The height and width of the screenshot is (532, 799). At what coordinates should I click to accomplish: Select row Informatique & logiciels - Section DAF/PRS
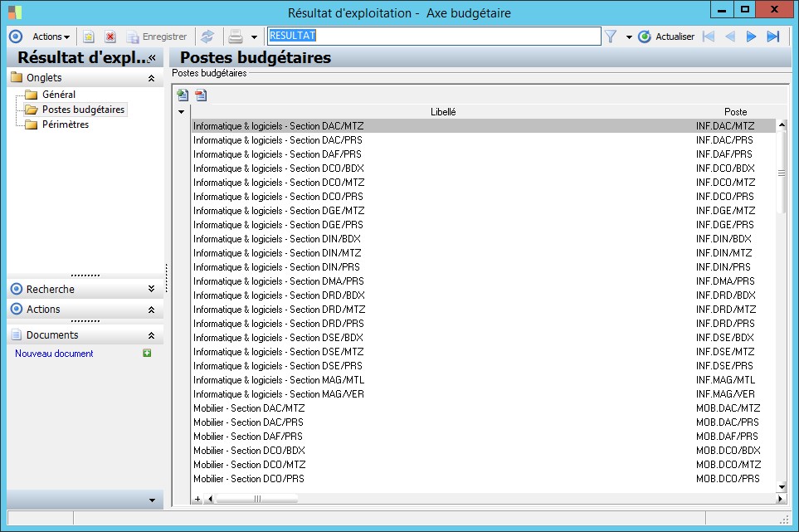coord(484,154)
